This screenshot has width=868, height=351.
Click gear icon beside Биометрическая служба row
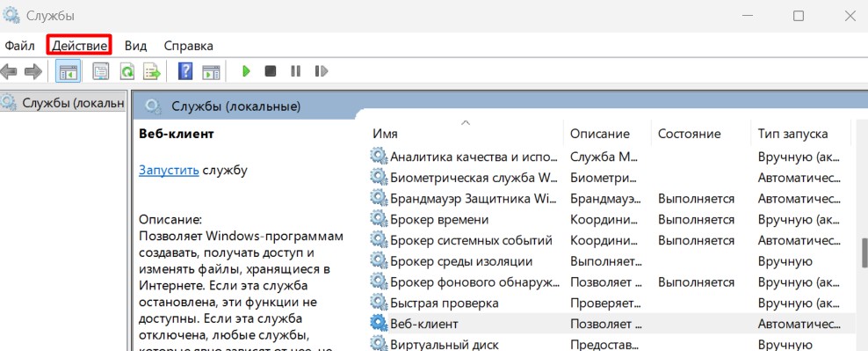(379, 178)
